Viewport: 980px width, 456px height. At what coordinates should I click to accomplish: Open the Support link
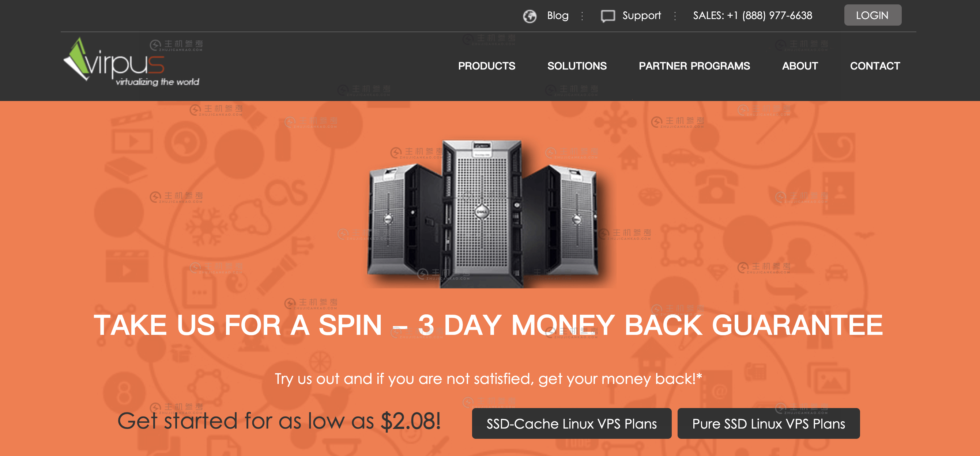pyautogui.click(x=641, y=16)
